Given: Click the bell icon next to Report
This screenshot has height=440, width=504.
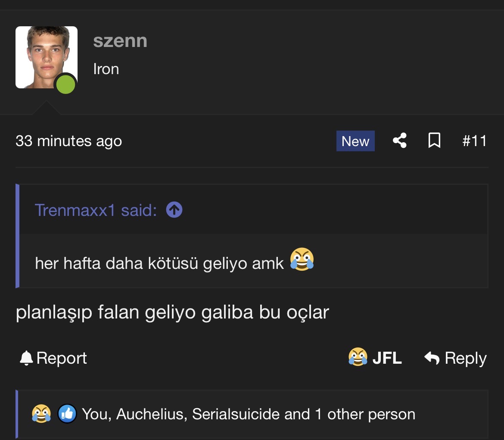Looking at the screenshot, I should (x=26, y=358).
